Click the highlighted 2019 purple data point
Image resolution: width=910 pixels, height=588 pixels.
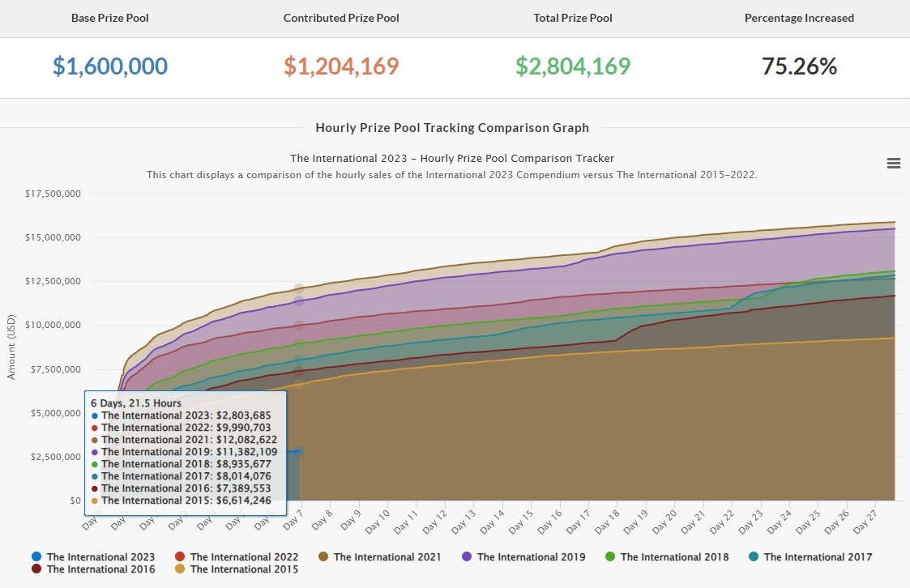pyautogui.click(x=299, y=301)
